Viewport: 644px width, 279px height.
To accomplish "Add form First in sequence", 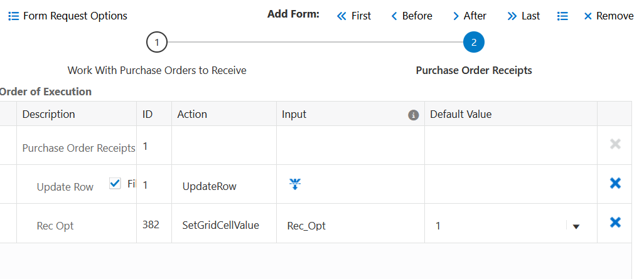I will pos(354,16).
